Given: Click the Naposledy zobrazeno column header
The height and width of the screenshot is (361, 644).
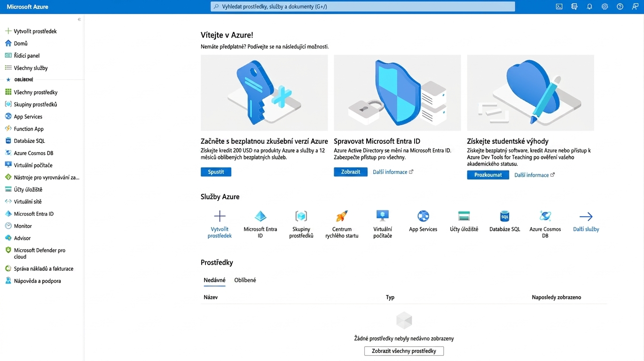Looking at the screenshot, I should click(x=557, y=298).
